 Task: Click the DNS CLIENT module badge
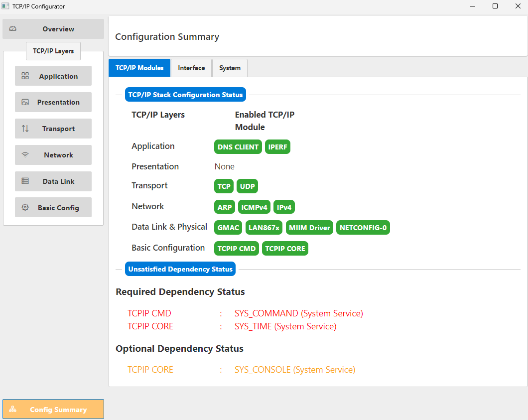(238, 147)
